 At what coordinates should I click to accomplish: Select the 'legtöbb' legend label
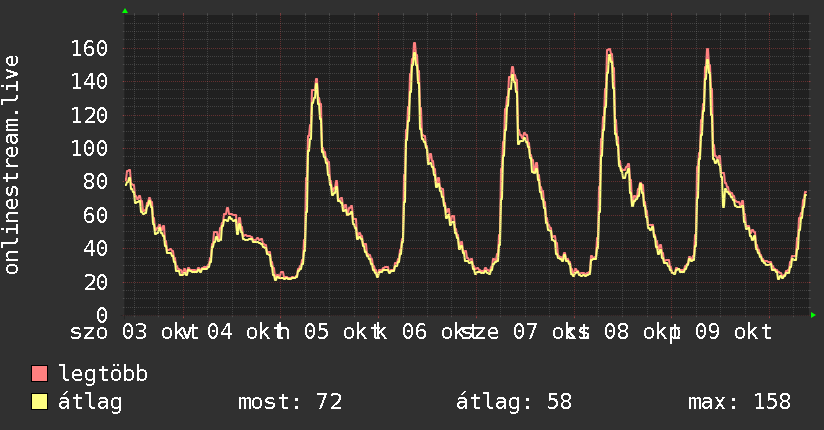pos(103,374)
